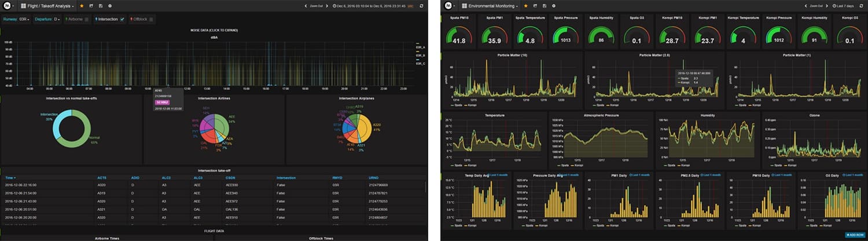
Task: Sort table by URNO column
Action: point(374,178)
